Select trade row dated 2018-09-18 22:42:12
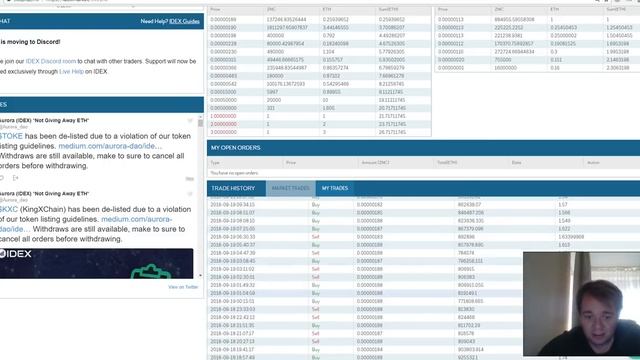The height and width of the screenshot is (360, 640). (x=365, y=317)
